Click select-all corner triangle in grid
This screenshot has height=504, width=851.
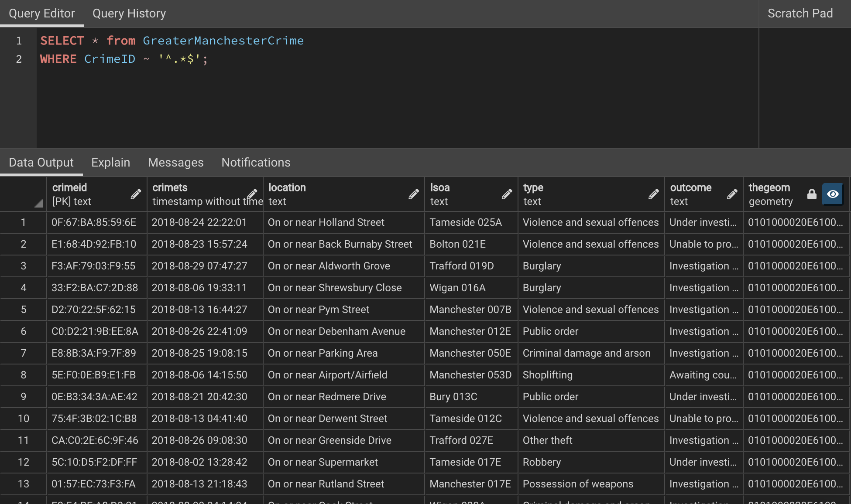pyautogui.click(x=38, y=203)
